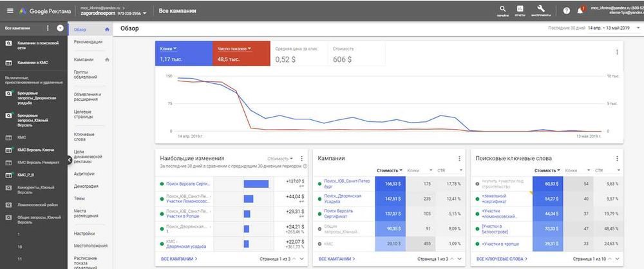The height and width of the screenshot is (269, 644).
Task: Open the hamburger main menu
Action: click(10, 11)
